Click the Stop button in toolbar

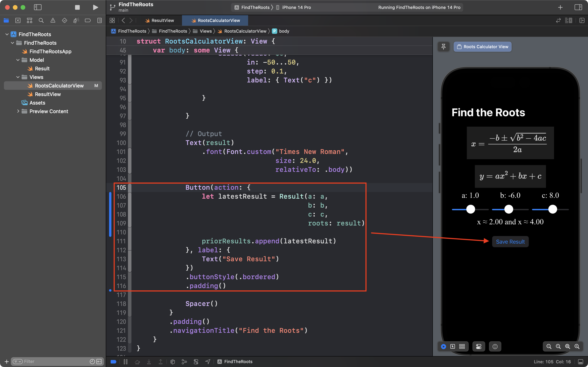77,7
